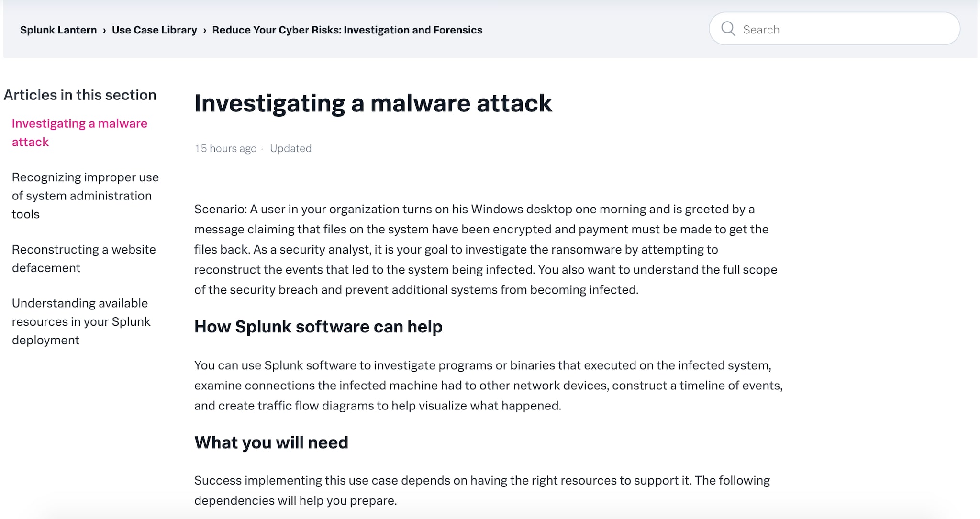Viewport: 980px width, 519px height.
Task: Click the paragraph starting Success implementing this use case
Action: 482,490
